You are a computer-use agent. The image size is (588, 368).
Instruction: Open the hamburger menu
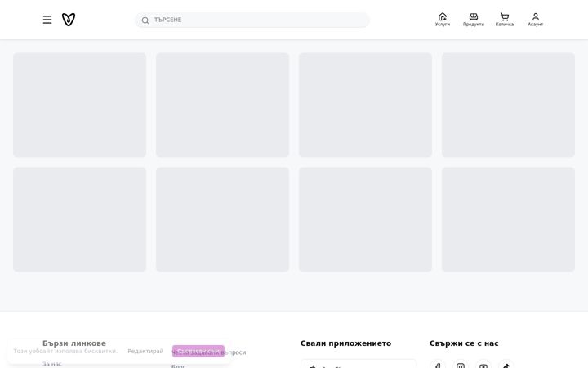point(47,20)
